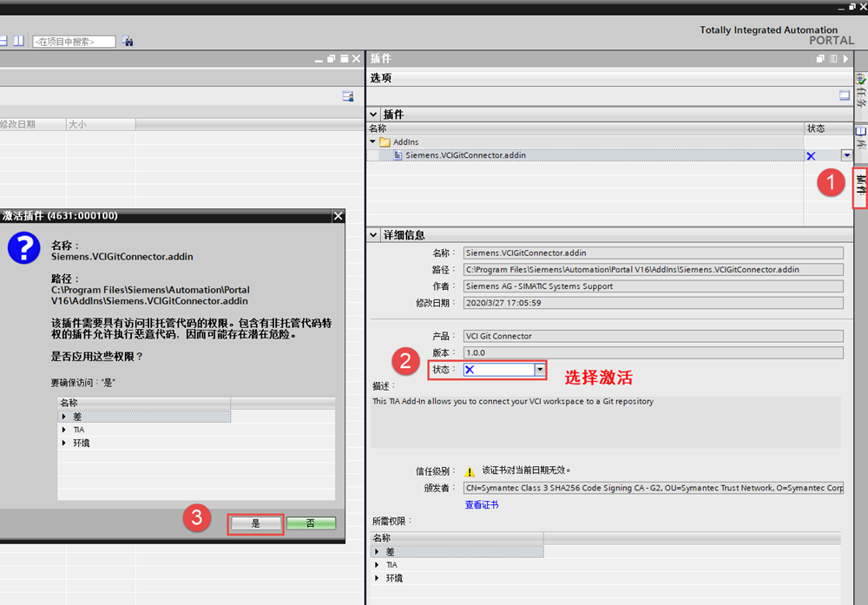
Task: Click the 名称 column header in plugin list
Action: (x=585, y=128)
